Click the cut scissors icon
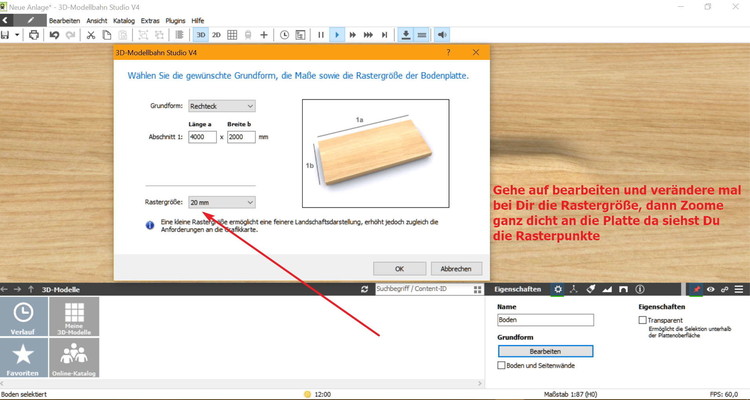750x400 pixels. click(91, 35)
